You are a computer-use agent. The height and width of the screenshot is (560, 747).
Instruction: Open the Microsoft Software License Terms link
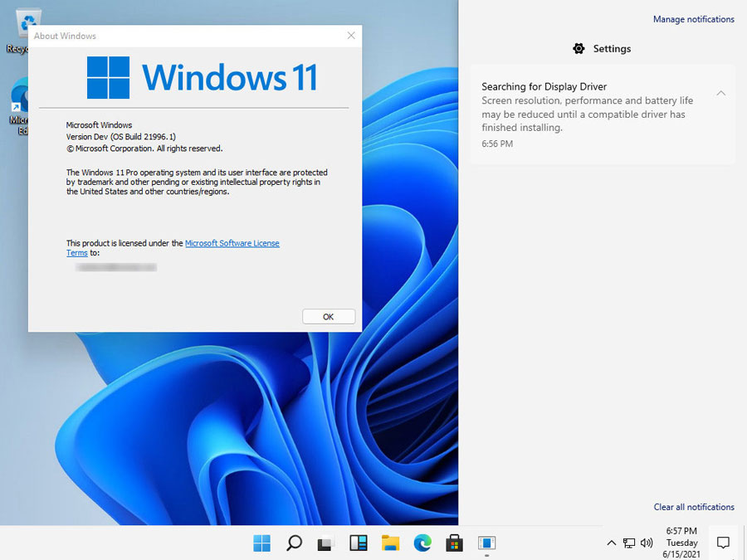tap(232, 243)
